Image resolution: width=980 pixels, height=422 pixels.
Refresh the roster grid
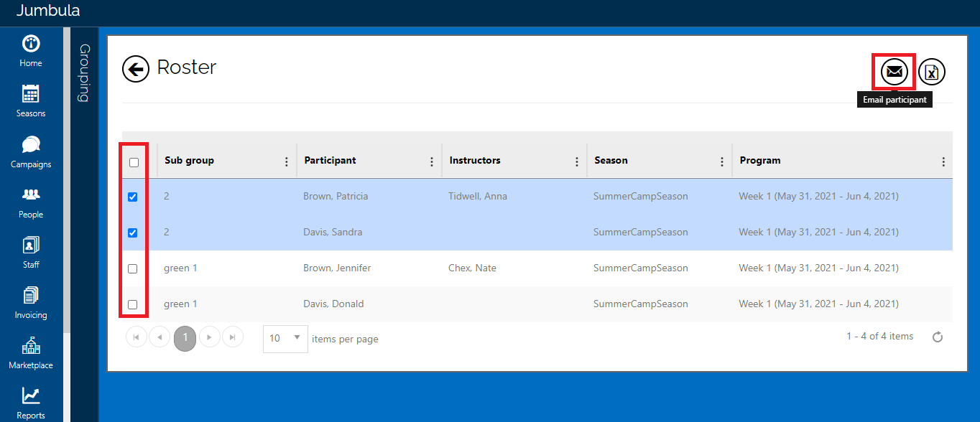point(938,337)
